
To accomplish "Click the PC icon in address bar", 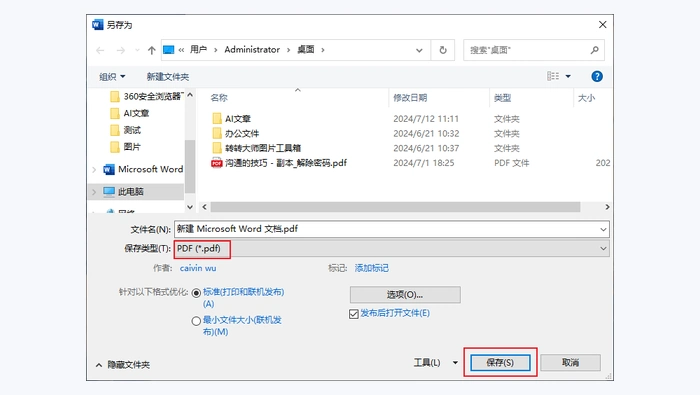I will 168,50.
